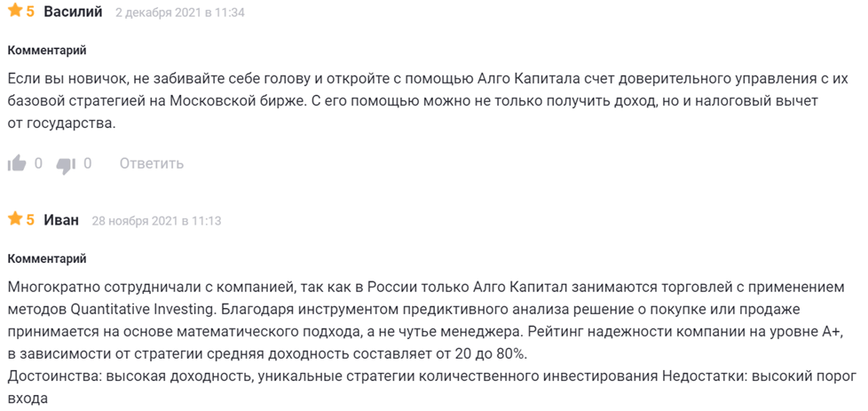Click the 'Комментарий' heading in Иван's review
868x411 pixels.
[x=47, y=258]
